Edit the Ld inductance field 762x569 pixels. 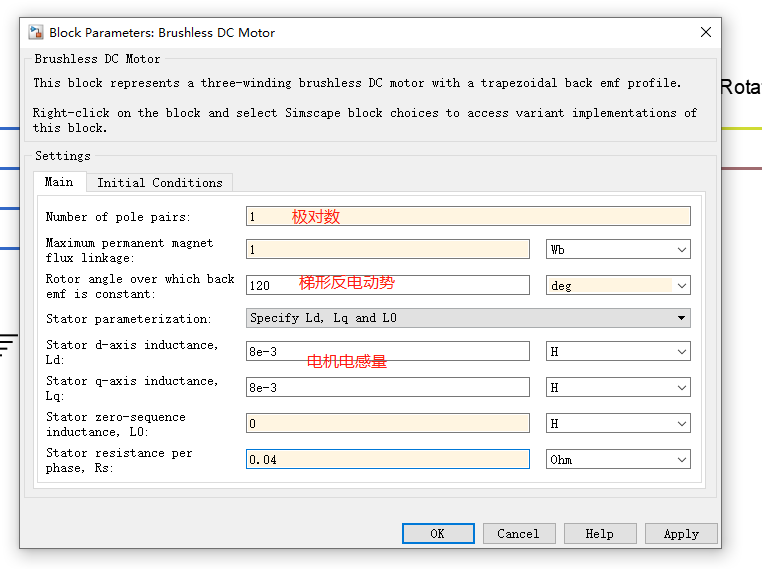click(x=388, y=351)
